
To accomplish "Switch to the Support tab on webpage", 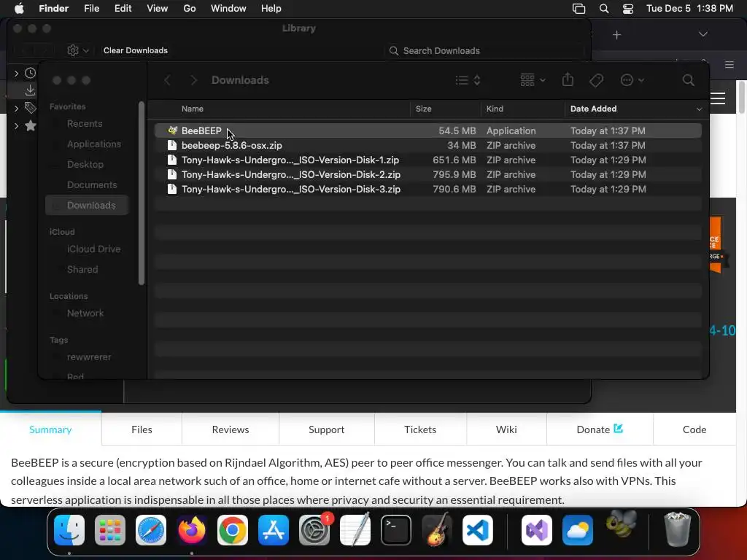I will [326, 429].
